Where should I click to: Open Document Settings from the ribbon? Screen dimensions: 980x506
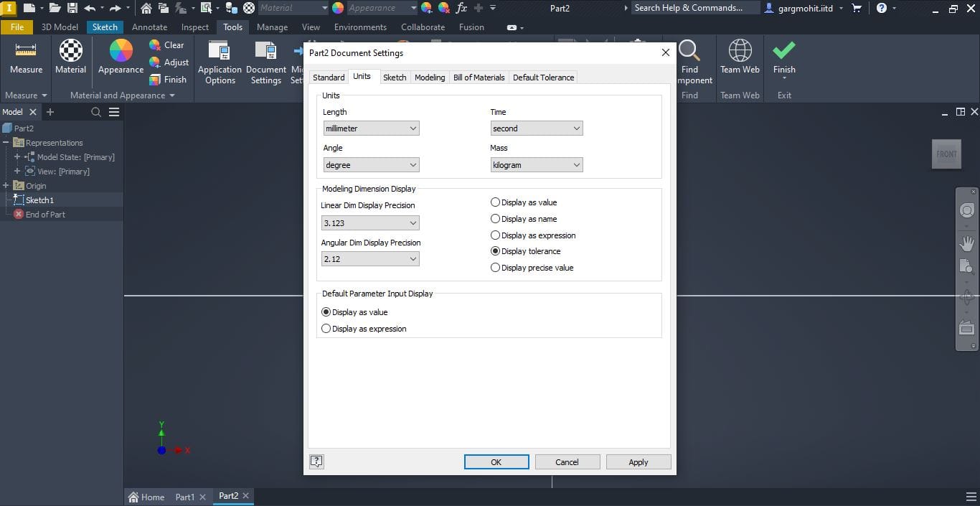265,63
